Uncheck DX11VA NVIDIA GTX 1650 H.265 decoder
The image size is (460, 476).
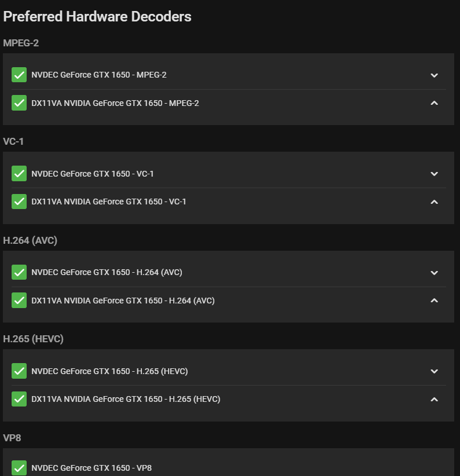(19, 399)
